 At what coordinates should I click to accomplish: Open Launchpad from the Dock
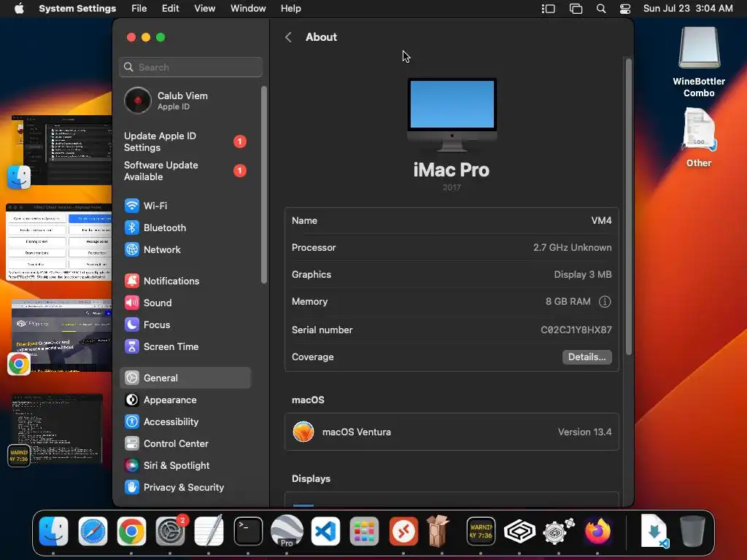[x=365, y=531]
